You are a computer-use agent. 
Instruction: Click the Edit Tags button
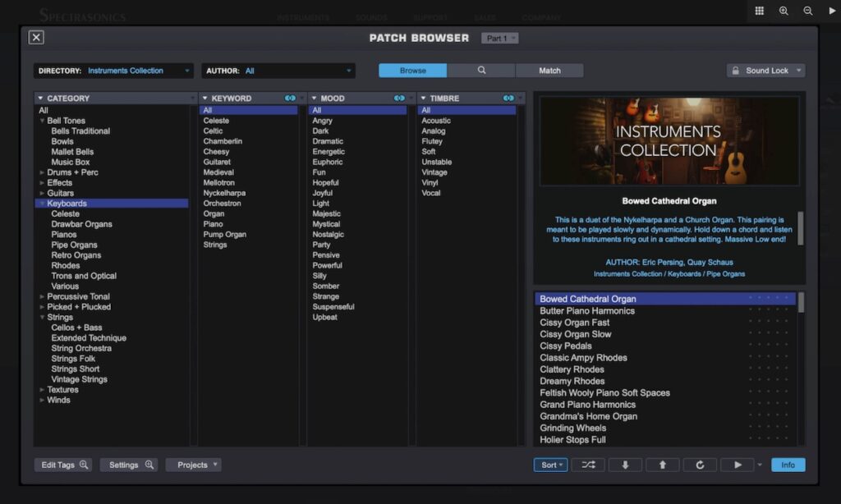click(x=63, y=465)
